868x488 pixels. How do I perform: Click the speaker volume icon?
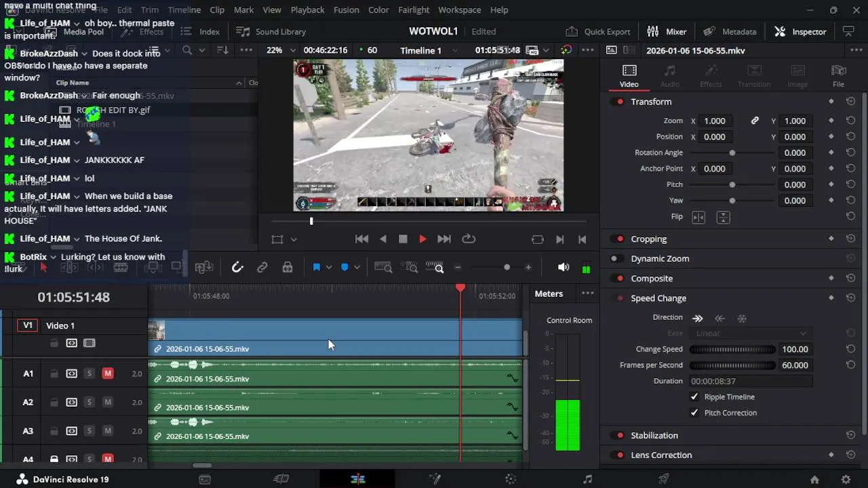tap(564, 268)
